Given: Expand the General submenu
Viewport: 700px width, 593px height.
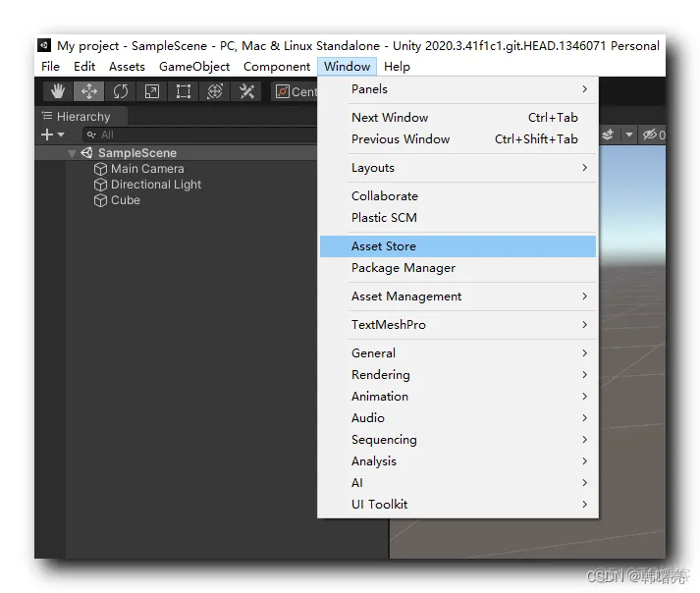Looking at the screenshot, I should point(458,353).
